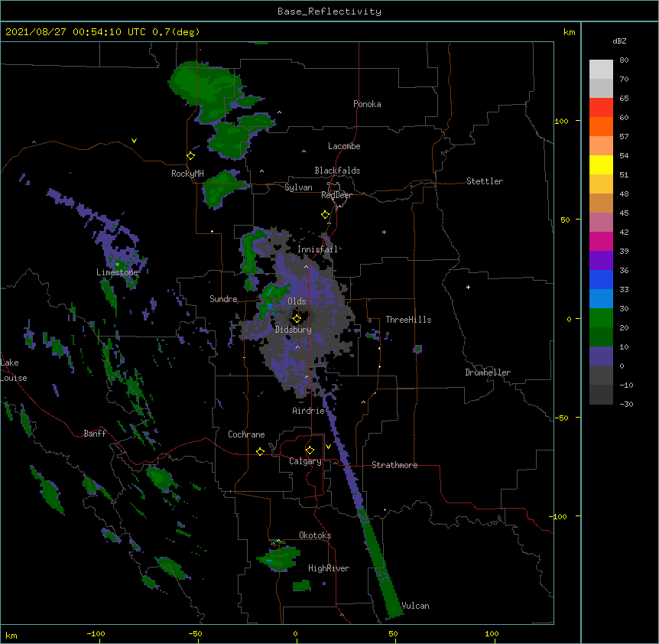
Task: Click the 80 value in the dBZ legend
Action: 624,60
